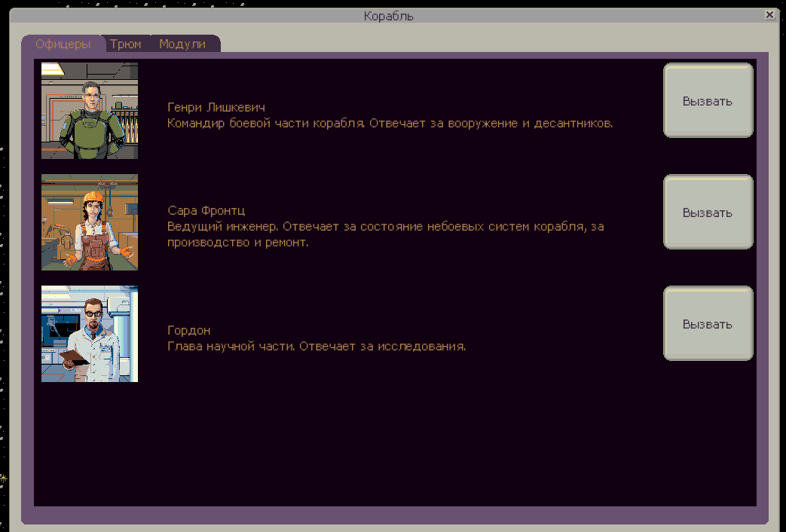
Task: Click description 'Ведущий инженер'
Action: coord(222,227)
